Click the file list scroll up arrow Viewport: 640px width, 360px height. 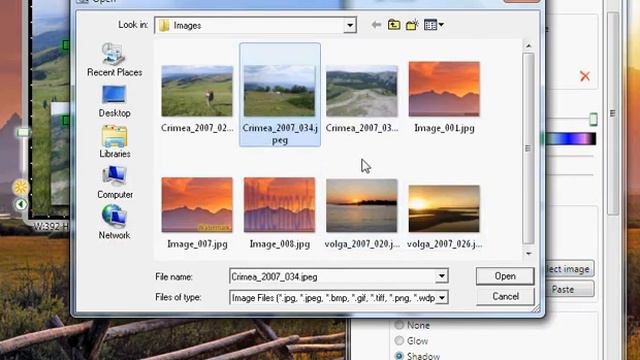(529, 46)
